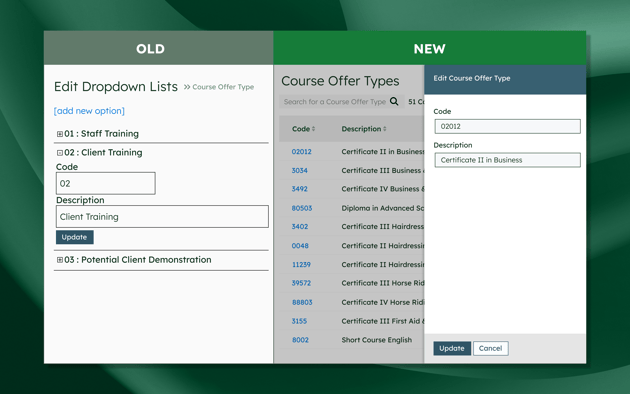This screenshot has height=394, width=630.
Task: Click the Edit Course Offer Type header
Action: 472,78
